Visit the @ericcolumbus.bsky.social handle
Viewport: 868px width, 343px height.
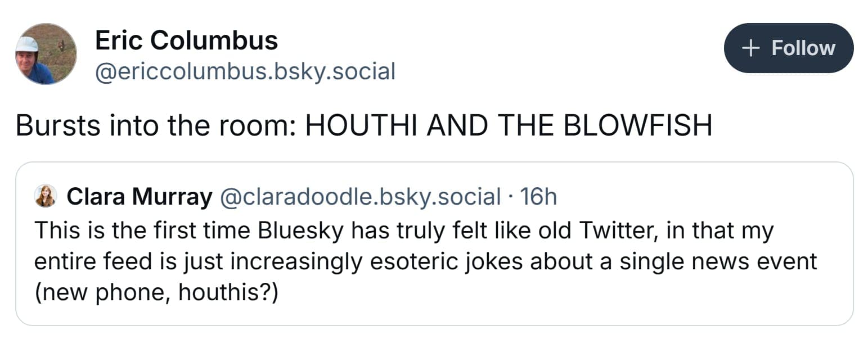click(x=245, y=71)
